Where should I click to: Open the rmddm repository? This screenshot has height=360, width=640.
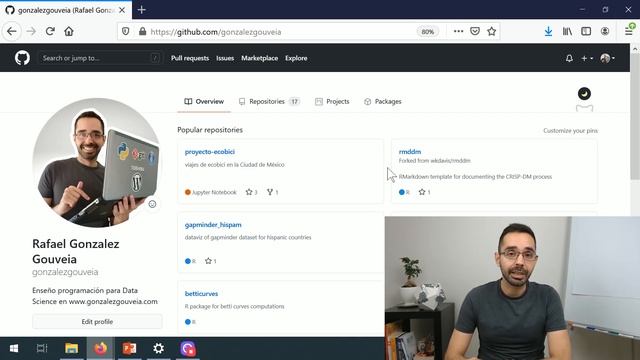point(410,152)
